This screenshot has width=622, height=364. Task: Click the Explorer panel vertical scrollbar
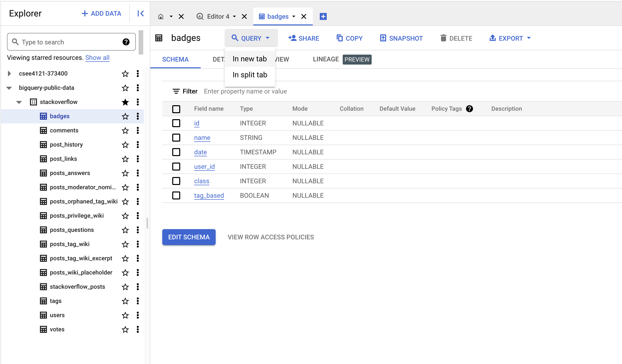141,42
